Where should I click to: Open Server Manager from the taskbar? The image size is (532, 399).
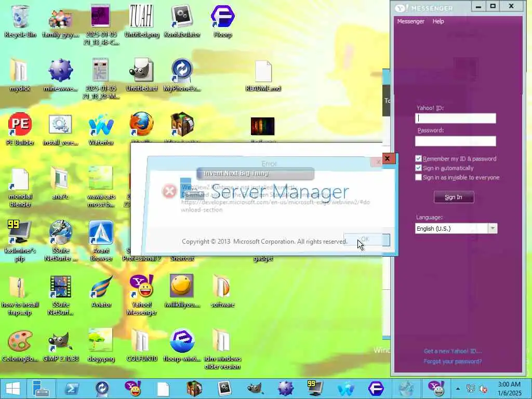tap(41, 389)
